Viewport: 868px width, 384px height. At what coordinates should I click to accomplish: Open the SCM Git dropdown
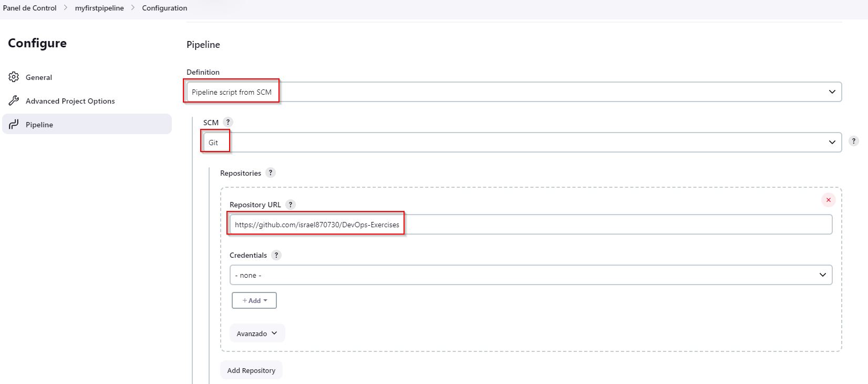coord(522,142)
